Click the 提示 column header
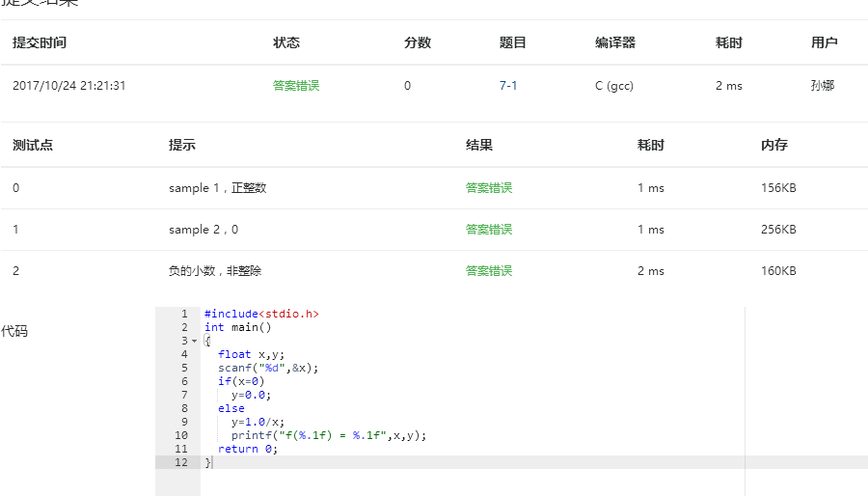 pyautogui.click(x=182, y=146)
